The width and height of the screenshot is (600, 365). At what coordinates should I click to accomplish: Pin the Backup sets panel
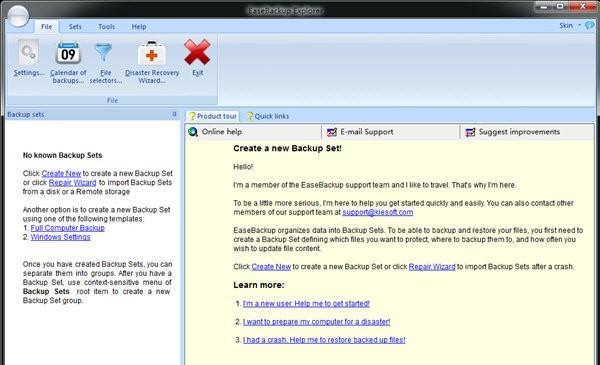point(174,114)
